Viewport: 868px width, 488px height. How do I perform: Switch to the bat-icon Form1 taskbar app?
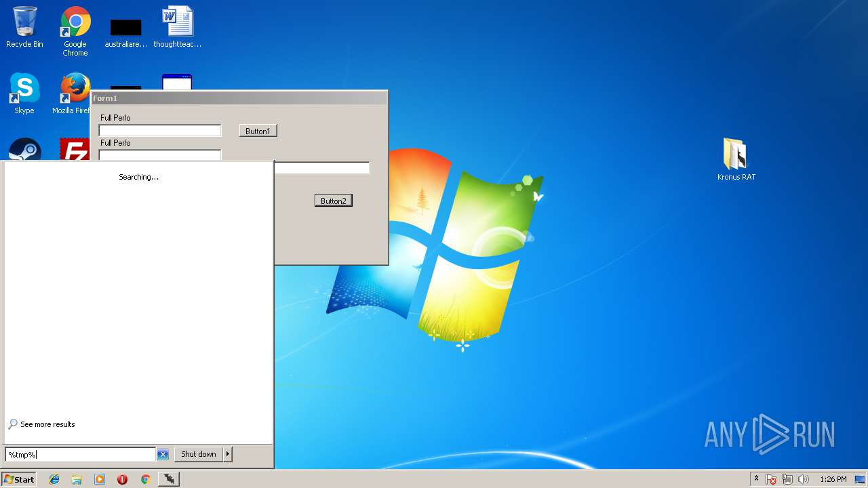click(x=169, y=479)
